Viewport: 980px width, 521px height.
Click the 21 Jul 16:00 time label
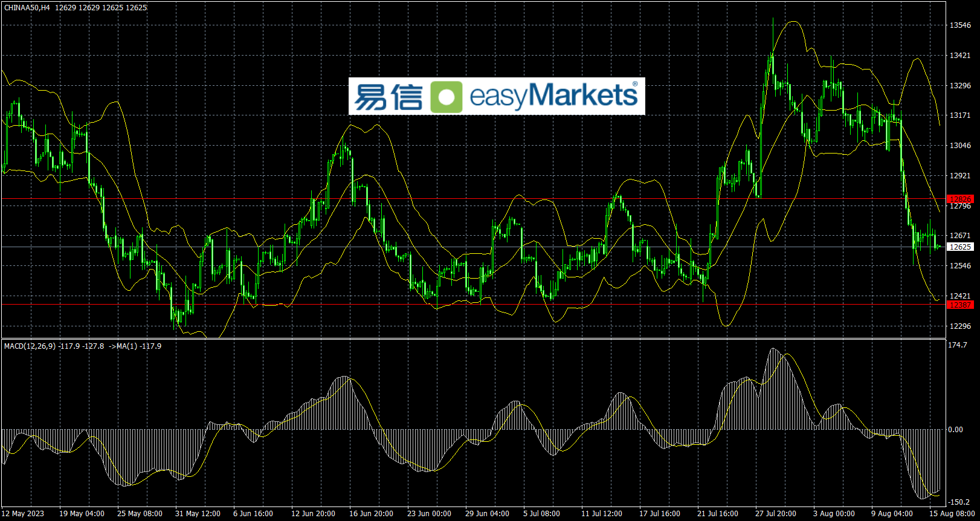pyautogui.click(x=718, y=514)
